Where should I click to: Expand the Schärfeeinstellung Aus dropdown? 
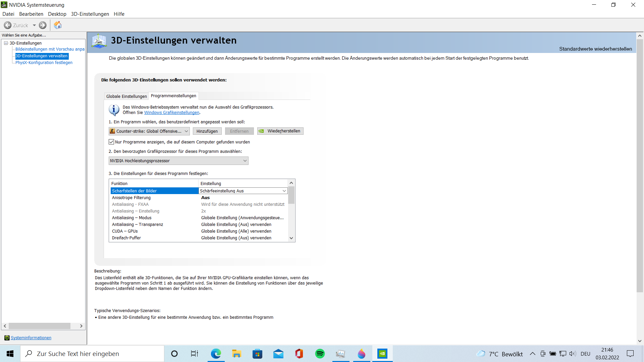click(284, 191)
